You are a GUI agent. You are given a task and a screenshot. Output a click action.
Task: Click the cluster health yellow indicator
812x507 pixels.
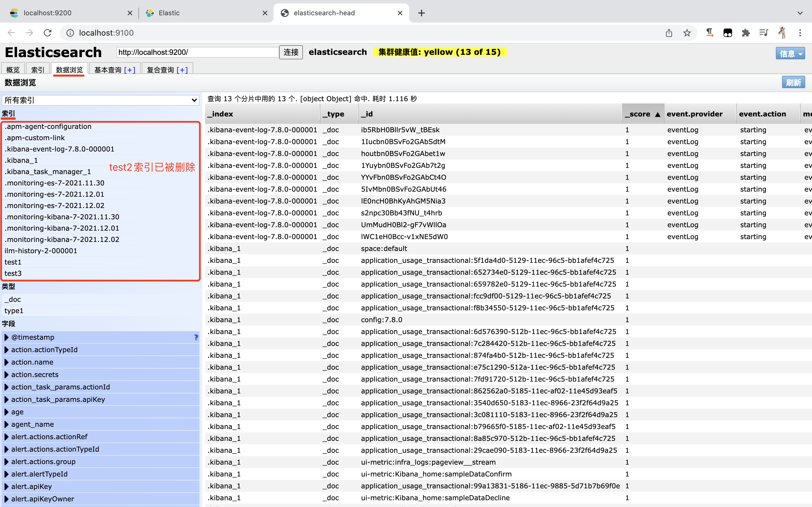coord(439,52)
